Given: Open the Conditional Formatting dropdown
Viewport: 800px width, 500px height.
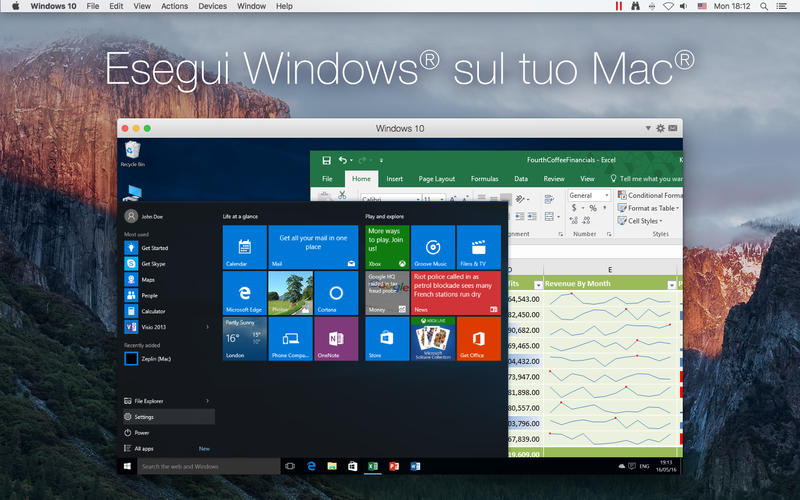Looking at the screenshot, I should (x=649, y=195).
